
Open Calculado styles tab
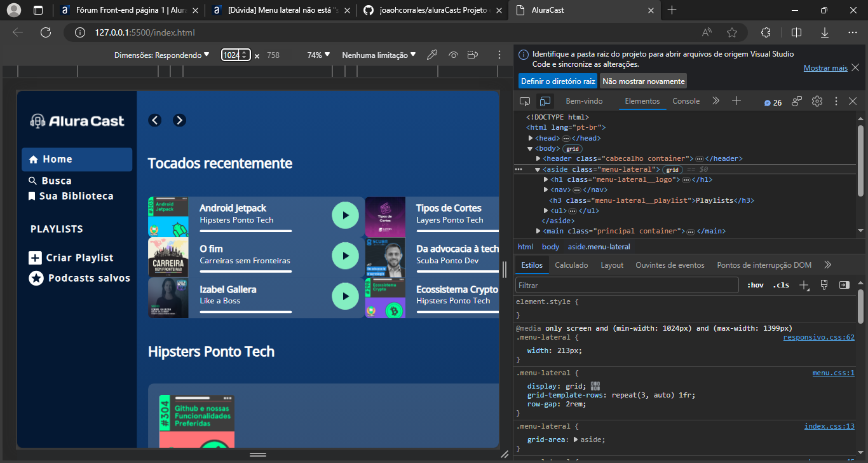click(x=571, y=265)
